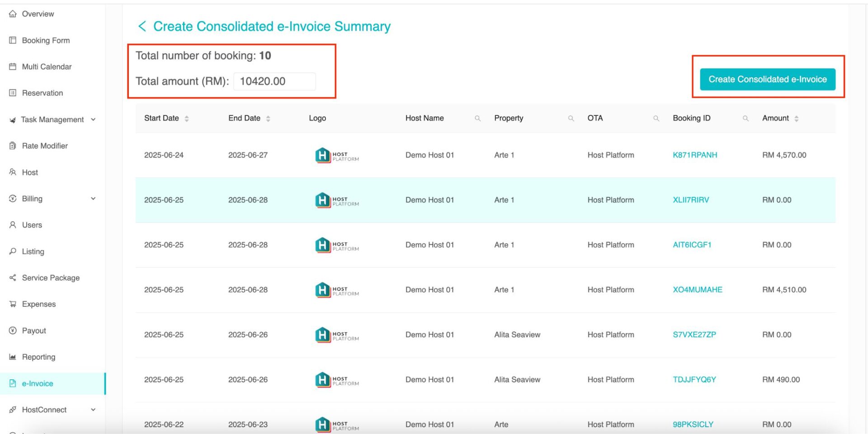Viewport: 868px width, 434px height.
Task: Click the Expenses cart icon
Action: pos(13,304)
